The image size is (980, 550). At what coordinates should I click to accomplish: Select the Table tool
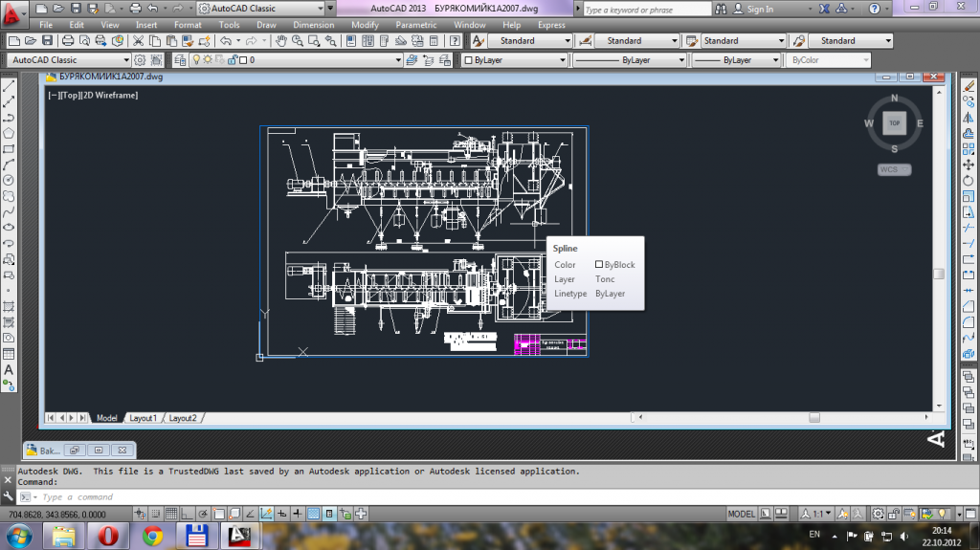(9, 354)
